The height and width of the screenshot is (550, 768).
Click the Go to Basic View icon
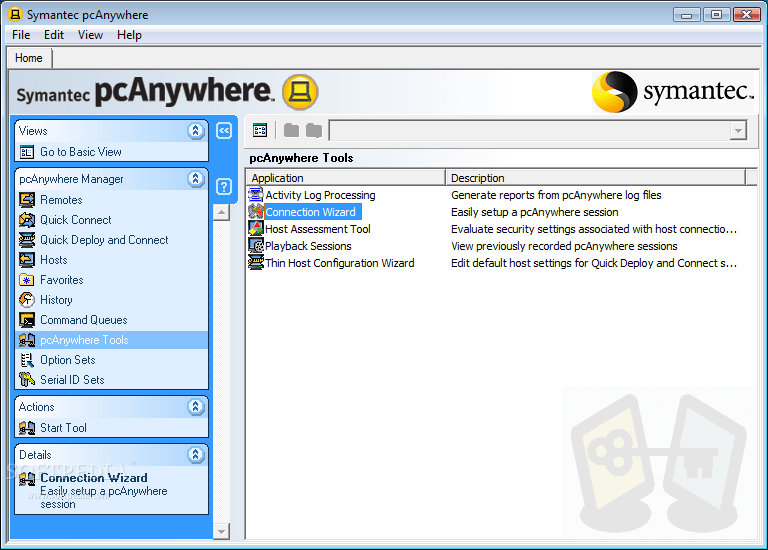[26, 152]
